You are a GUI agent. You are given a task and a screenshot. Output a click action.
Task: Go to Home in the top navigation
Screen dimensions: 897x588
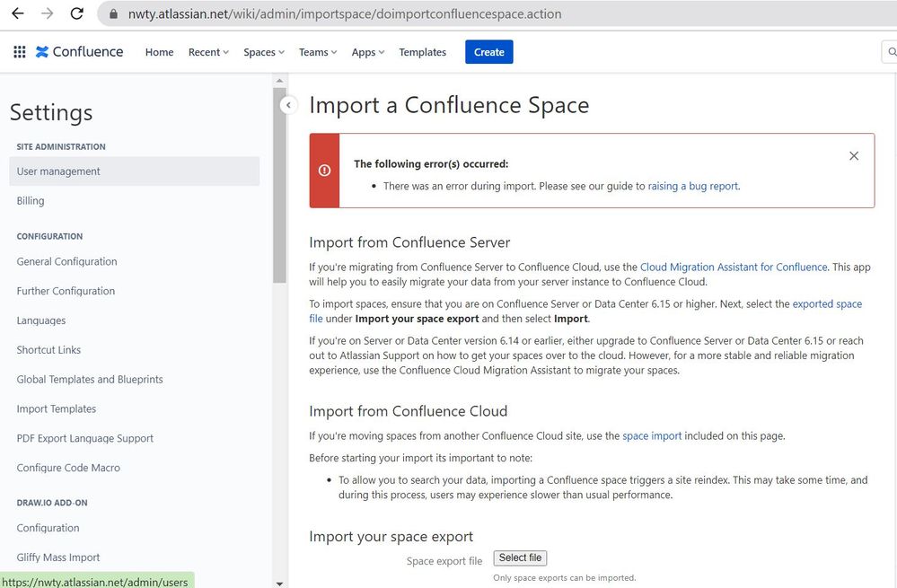click(159, 52)
